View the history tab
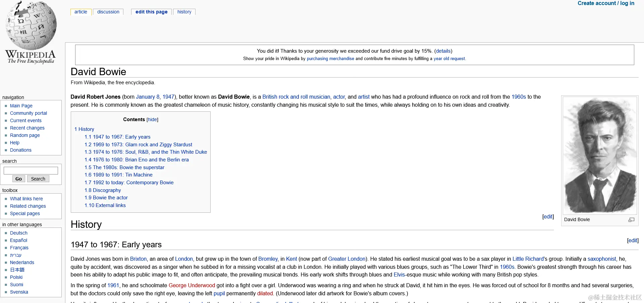Screen dimensions: 644x303 pos(184,12)
